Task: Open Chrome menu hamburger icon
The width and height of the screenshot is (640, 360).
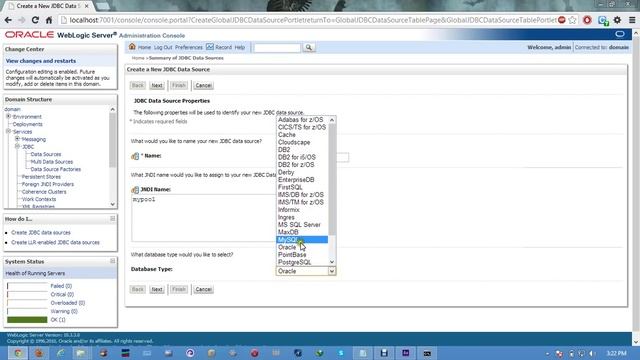Action: 632,20
